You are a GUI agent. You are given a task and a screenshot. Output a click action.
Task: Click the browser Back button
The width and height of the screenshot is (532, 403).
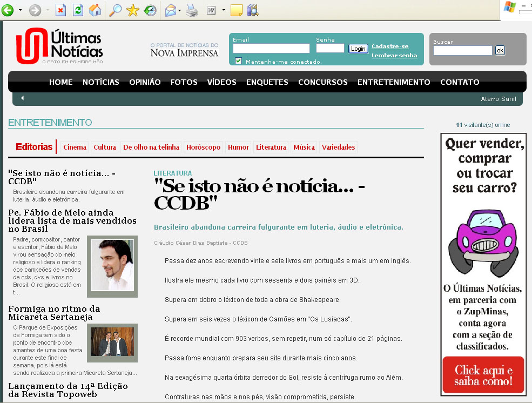pos(8,10)
